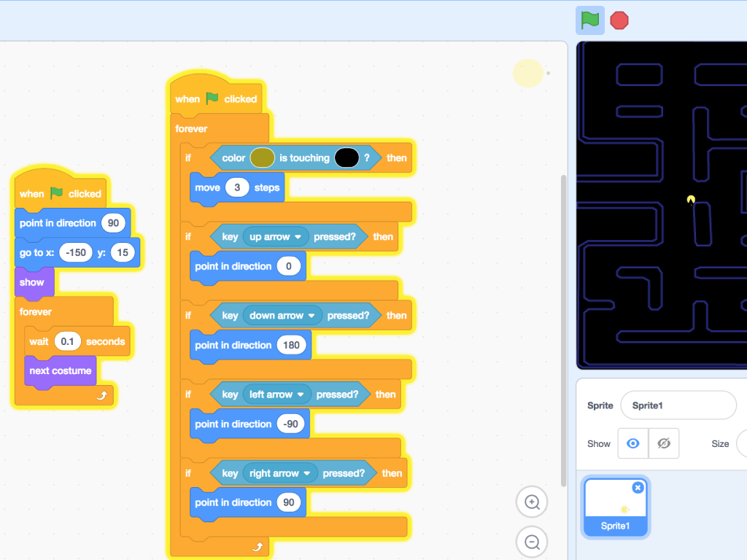Edit the move steps value 3
The image size is (747, 560).
point(237,187)
